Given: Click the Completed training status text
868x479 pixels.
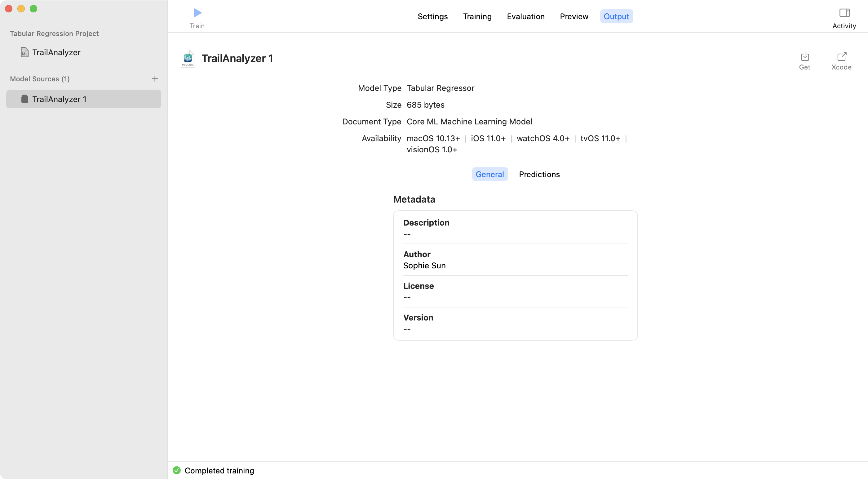Looking at the screenshot, I should (219, 470).
